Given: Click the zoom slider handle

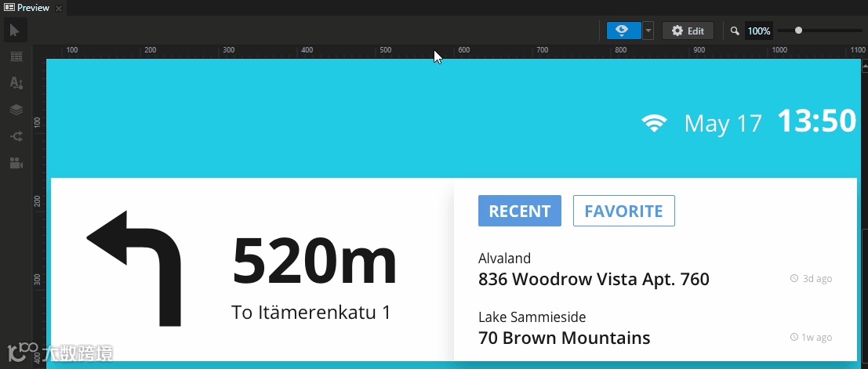Looking at the screenshot, I should tap(798, 31).
